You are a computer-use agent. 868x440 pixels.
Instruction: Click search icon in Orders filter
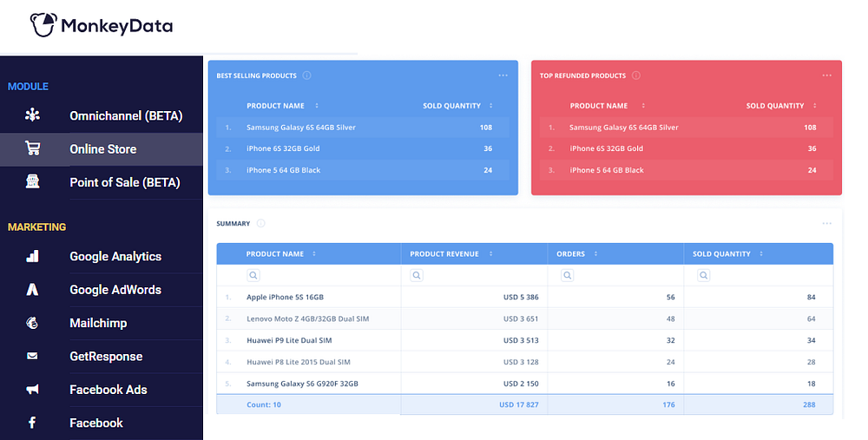point(568,275)
